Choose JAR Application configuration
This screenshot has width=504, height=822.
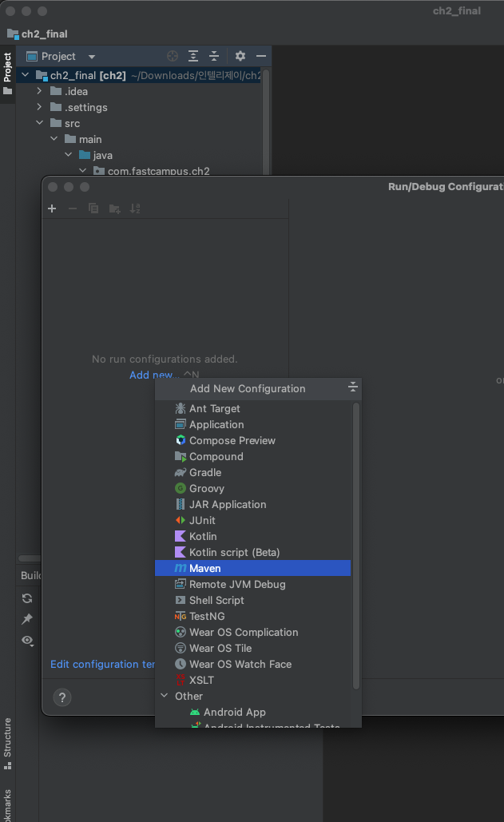[252, 504]
